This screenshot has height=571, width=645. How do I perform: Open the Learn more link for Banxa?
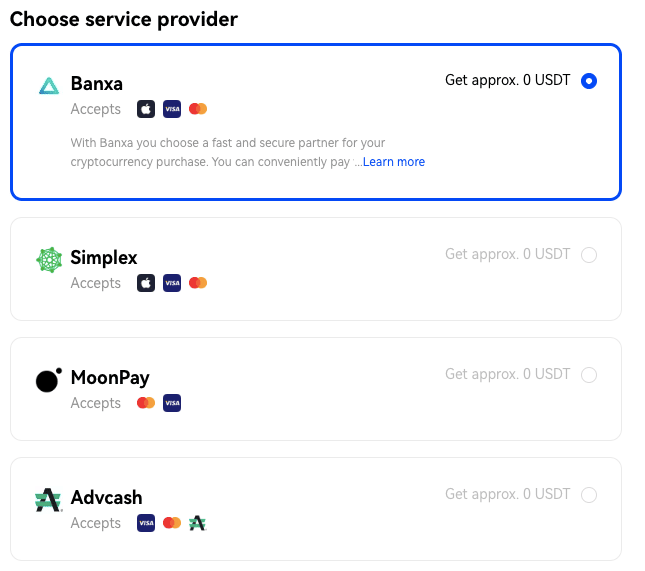coord(394,162)
